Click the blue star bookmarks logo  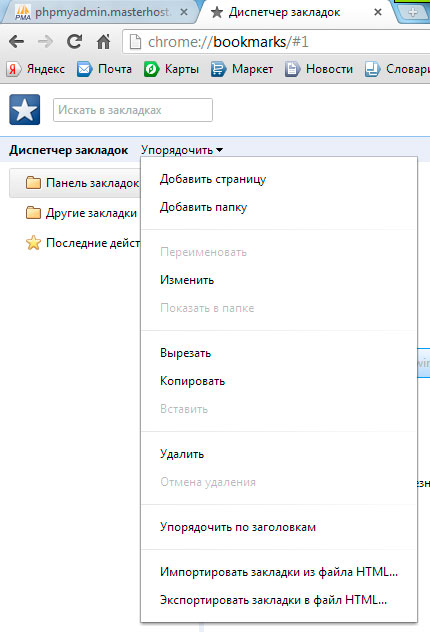[x=25, y=110]
